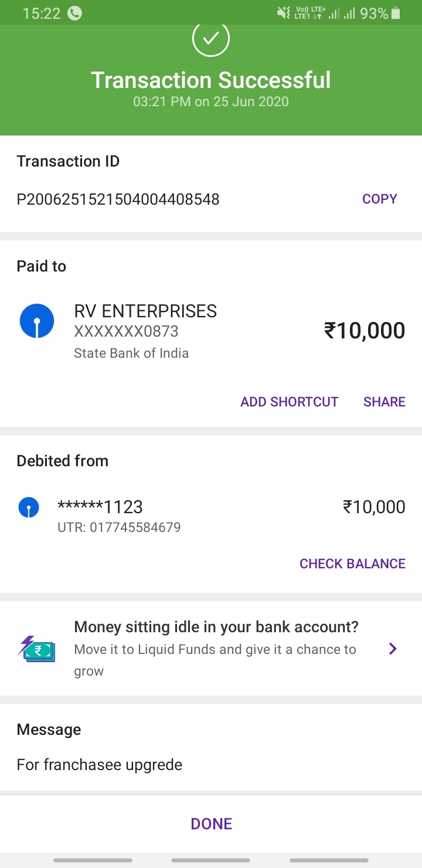Share the payment receipt
The image size is (422, 868).
click(x=384, y=402)
